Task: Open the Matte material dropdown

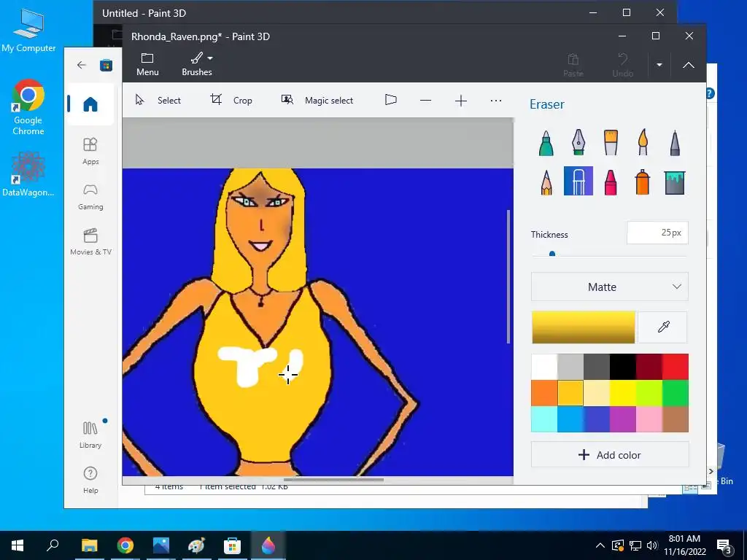Action: point(610,287)
